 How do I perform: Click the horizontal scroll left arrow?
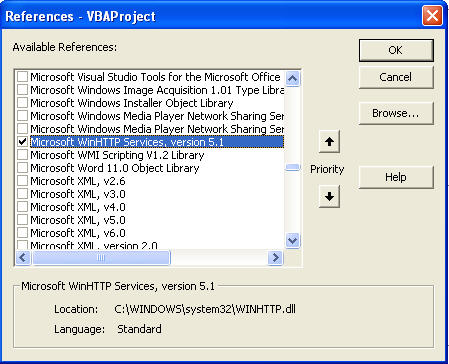point(23,257)
